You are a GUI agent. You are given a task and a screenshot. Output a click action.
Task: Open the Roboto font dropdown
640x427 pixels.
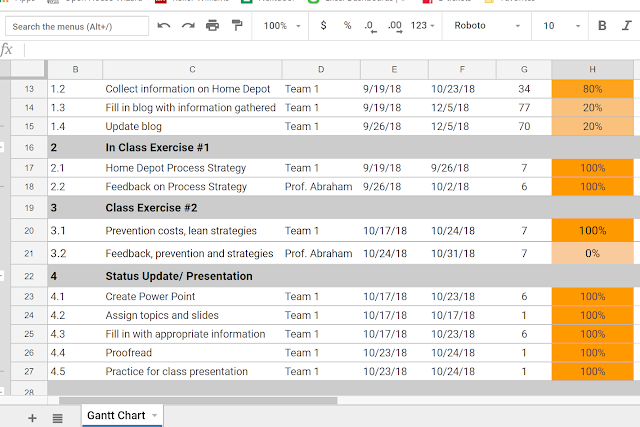click(x=487, y=25)
